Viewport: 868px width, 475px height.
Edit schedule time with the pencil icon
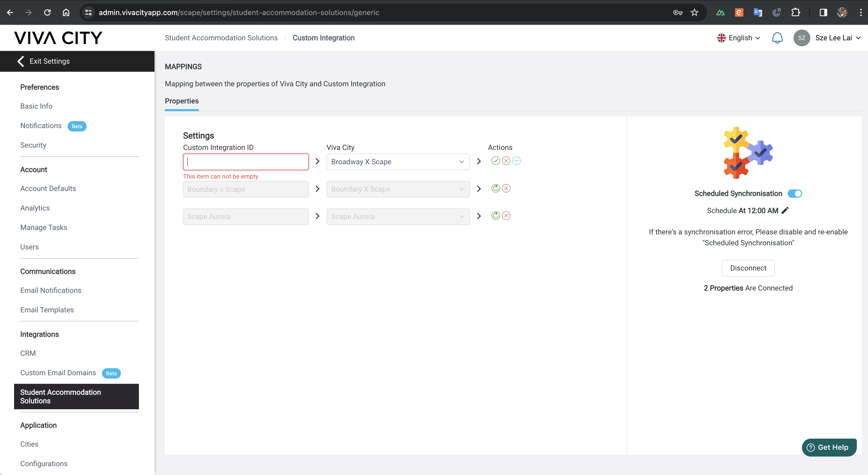click(x=785, y=210)
